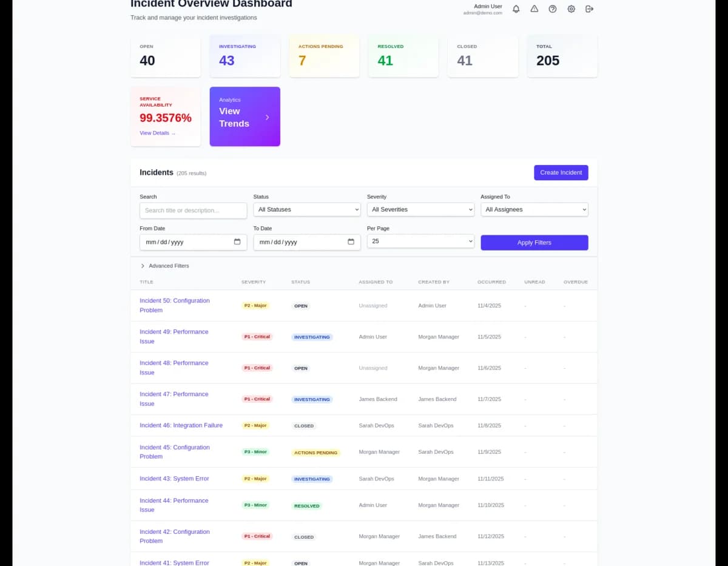Click the Investigating summary card
This screenshot has height=566, width=728.
pos(244,56)
